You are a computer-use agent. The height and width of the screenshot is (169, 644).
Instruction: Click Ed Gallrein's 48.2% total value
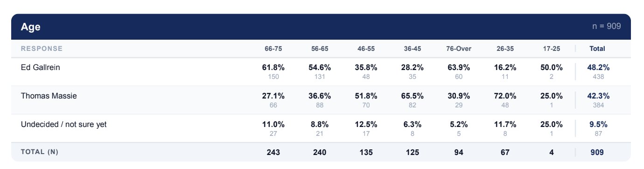click(598, 67)
